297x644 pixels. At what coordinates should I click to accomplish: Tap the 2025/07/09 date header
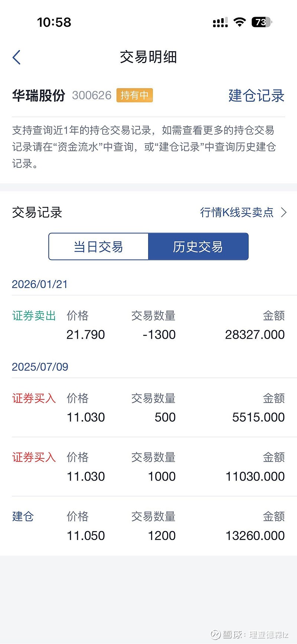40,367
